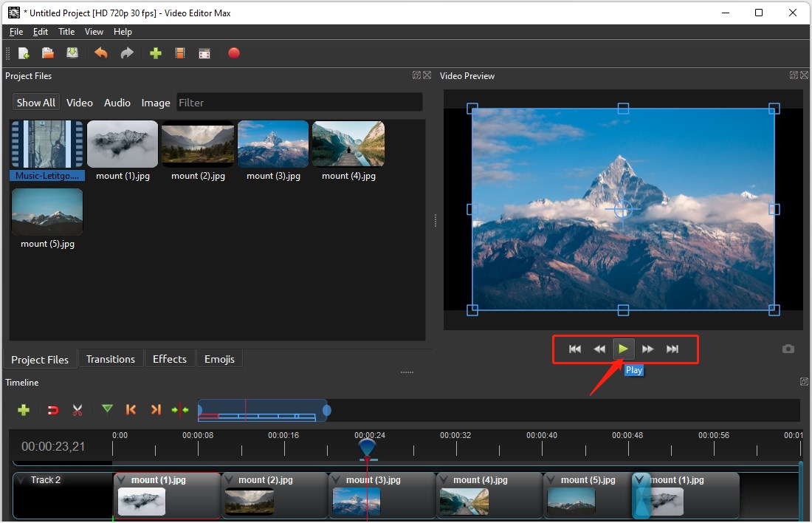Screen dimensions: 812x523
Task: Click the Redo arrow icon
Action: point(126,52)
